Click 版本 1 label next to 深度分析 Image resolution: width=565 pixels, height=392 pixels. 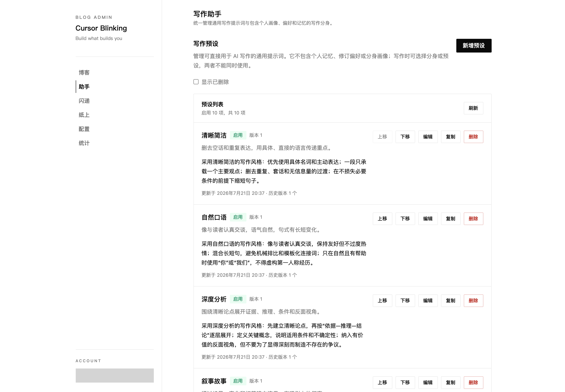point(256,299)
